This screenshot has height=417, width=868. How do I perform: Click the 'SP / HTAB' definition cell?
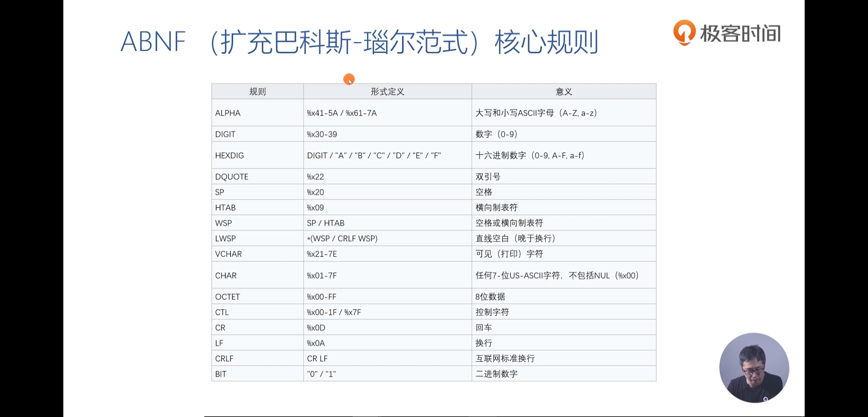tap(388, 223)
